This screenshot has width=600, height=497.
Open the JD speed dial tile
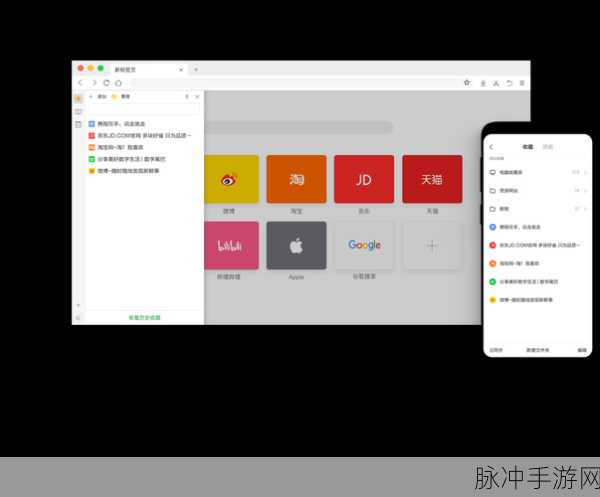364,179
